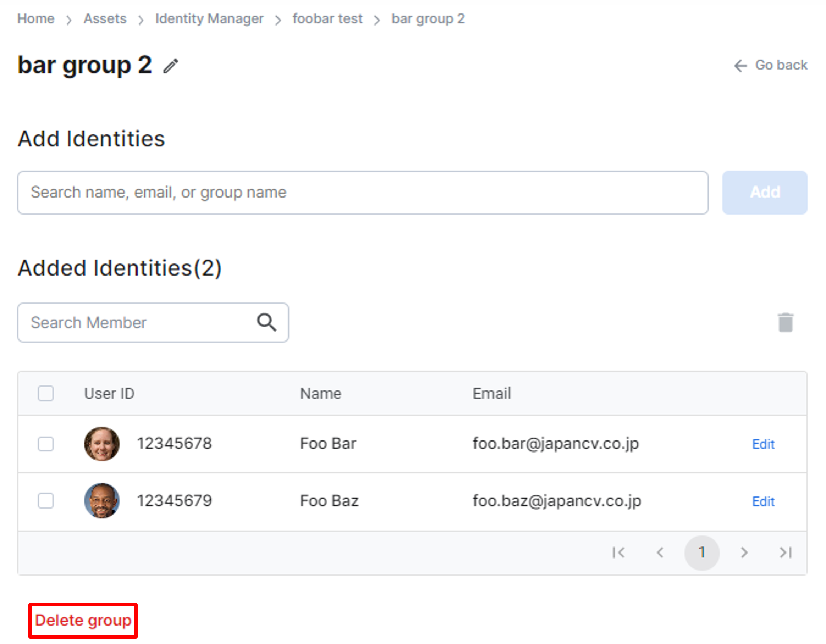This screenshot has width=826, height=644.
Task: Click the trash icon to remove selected identities
Action: 786,322
